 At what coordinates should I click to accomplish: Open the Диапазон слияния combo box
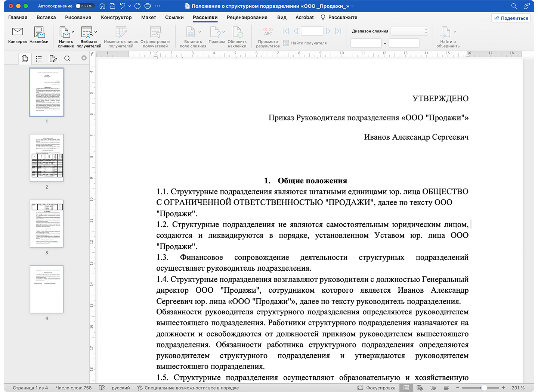[409, 31]
